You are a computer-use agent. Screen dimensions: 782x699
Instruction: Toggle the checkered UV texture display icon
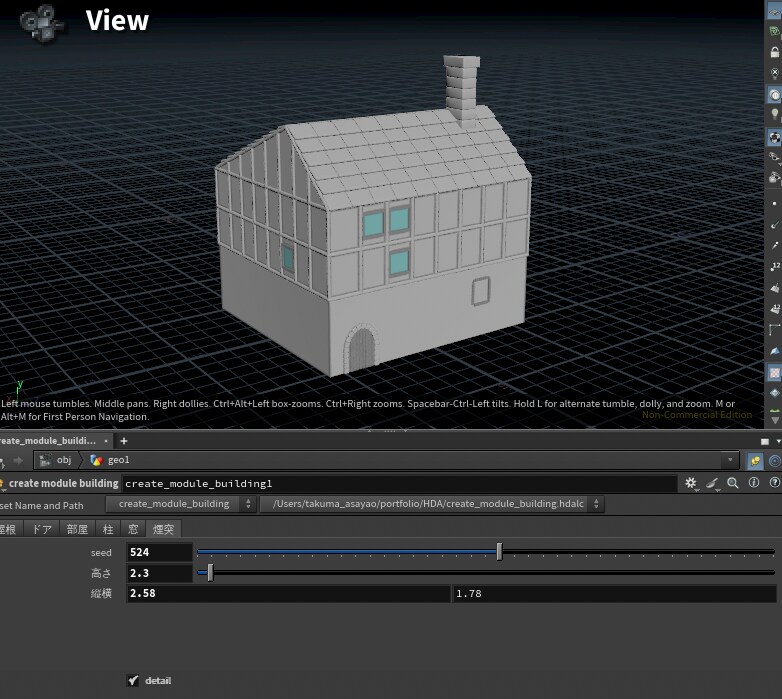[775, 372]
